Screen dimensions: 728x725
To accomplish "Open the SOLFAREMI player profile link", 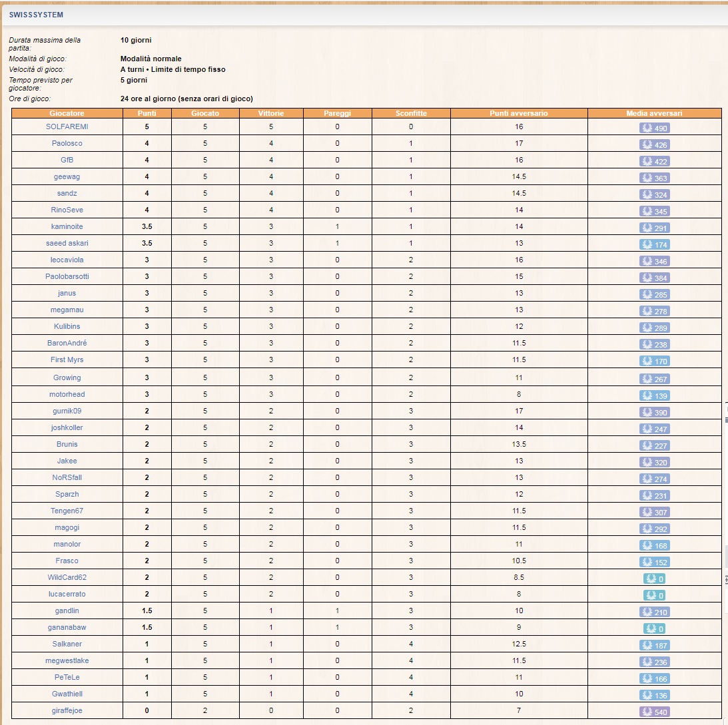I will (x=67, y=126).
